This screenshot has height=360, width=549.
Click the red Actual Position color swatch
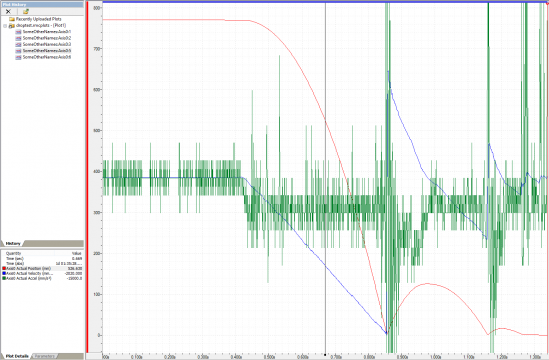point(4,268)
